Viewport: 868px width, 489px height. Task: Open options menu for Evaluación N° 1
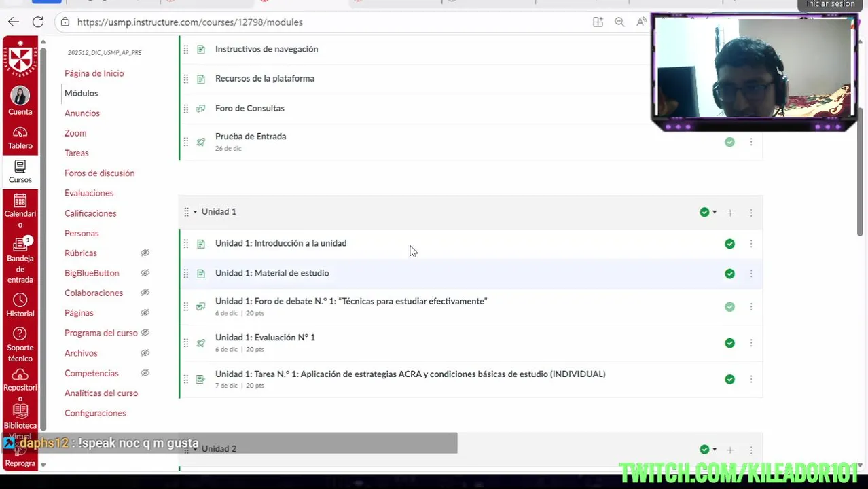pos(751,343)
